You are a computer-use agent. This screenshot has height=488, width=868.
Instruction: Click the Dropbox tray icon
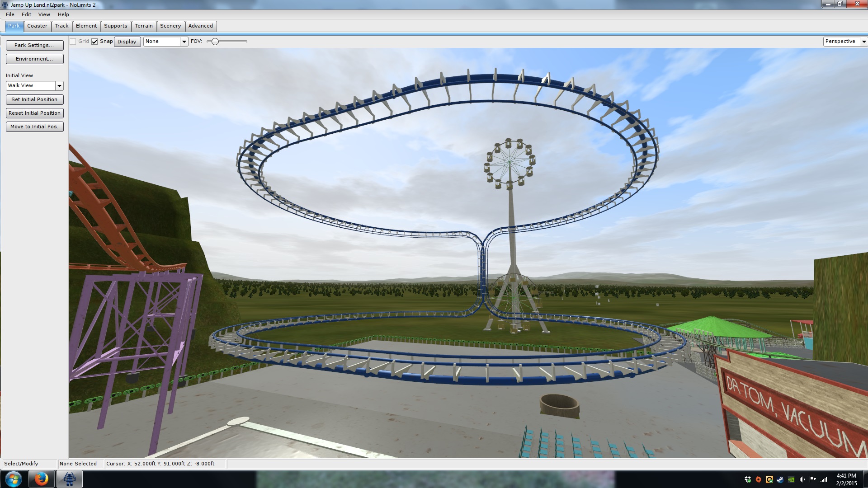click(x=748, y=479)
